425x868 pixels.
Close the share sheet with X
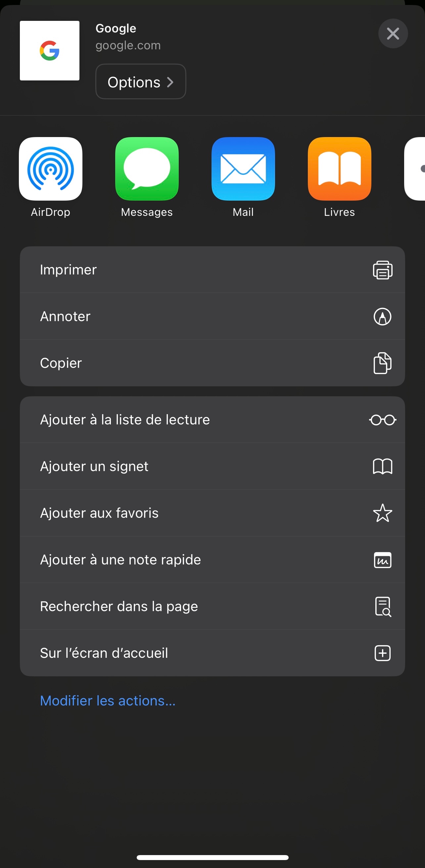[393, 34]
